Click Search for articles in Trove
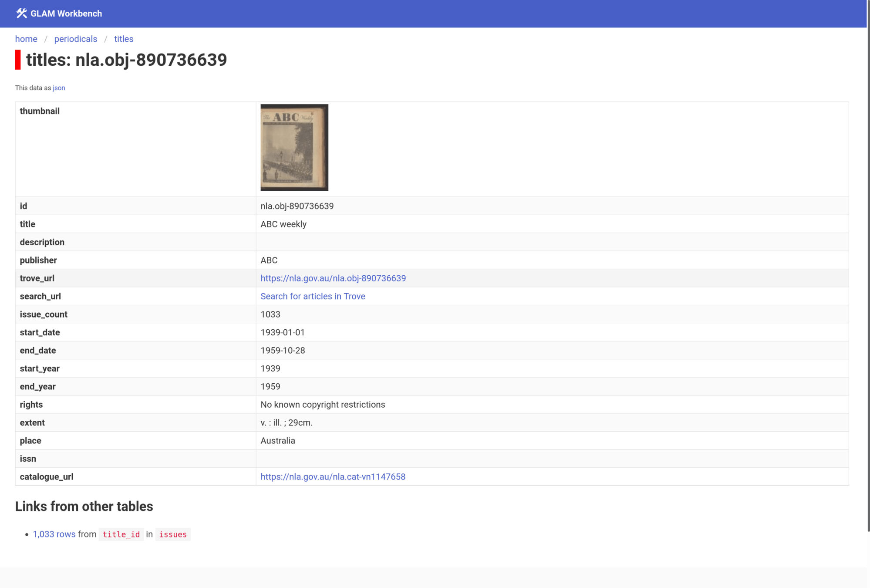 [x=313, y=296]
